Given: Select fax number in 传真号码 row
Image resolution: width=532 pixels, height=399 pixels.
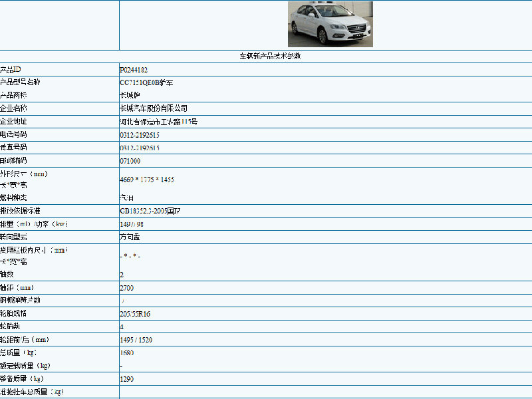Looking at the screenshot, I should (x=140, y=148).
